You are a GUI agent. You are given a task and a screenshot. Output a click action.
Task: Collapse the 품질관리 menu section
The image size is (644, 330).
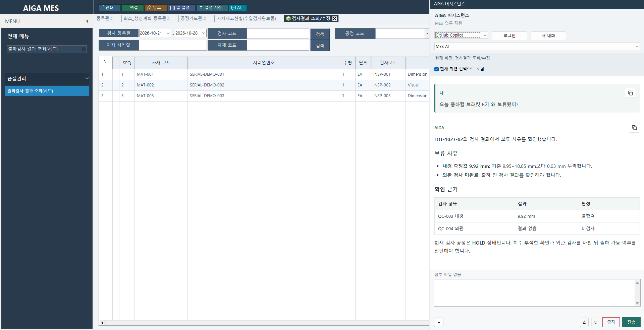87,78
